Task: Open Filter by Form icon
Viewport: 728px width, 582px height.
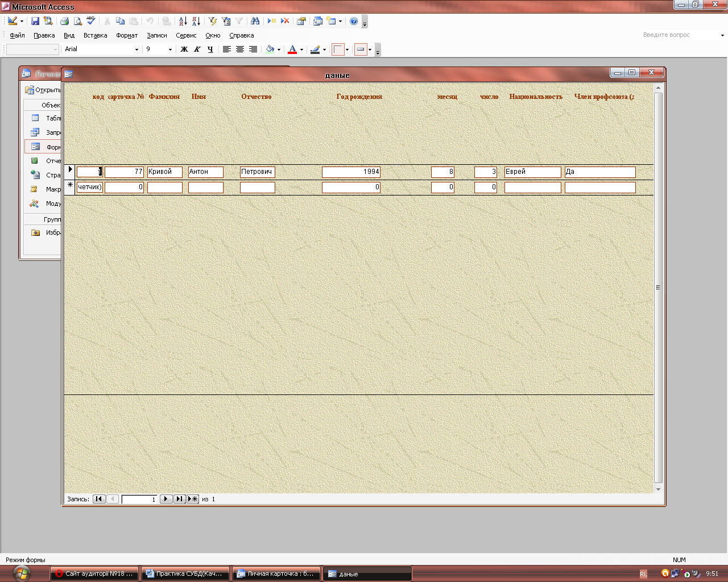Action: tap(226, 21)
